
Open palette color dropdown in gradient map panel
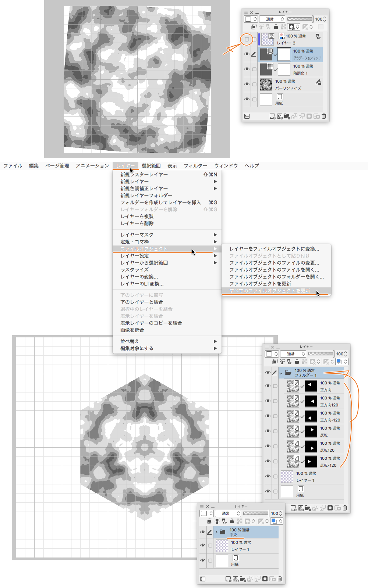[x=251, y=19]
